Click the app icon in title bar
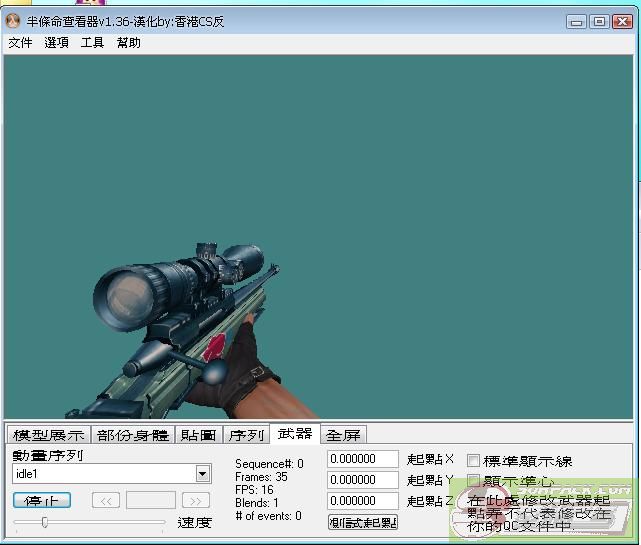This screenshot has height=545, width=641. click(13, 21)
